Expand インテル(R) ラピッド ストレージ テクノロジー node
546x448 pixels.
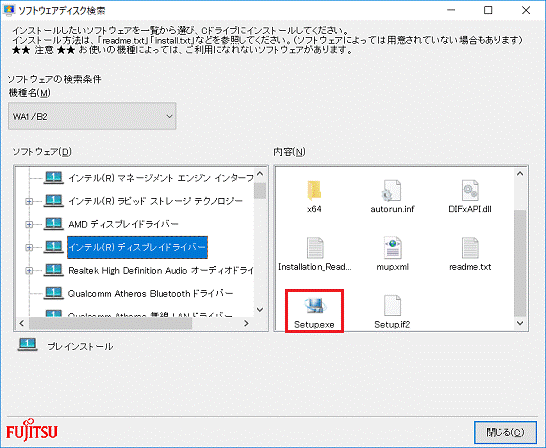(x=29, y=201)
